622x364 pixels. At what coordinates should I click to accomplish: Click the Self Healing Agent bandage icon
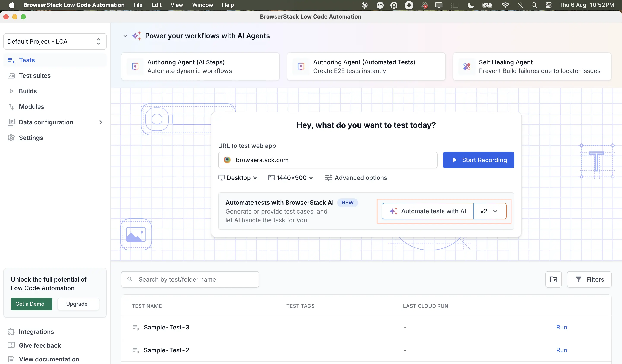click(x=467, y=66)
